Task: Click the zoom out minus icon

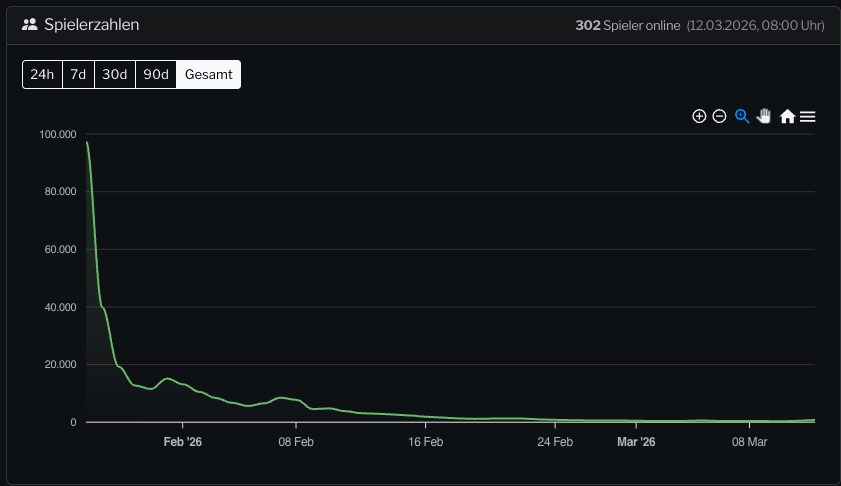Action: (x=719, y=116)
